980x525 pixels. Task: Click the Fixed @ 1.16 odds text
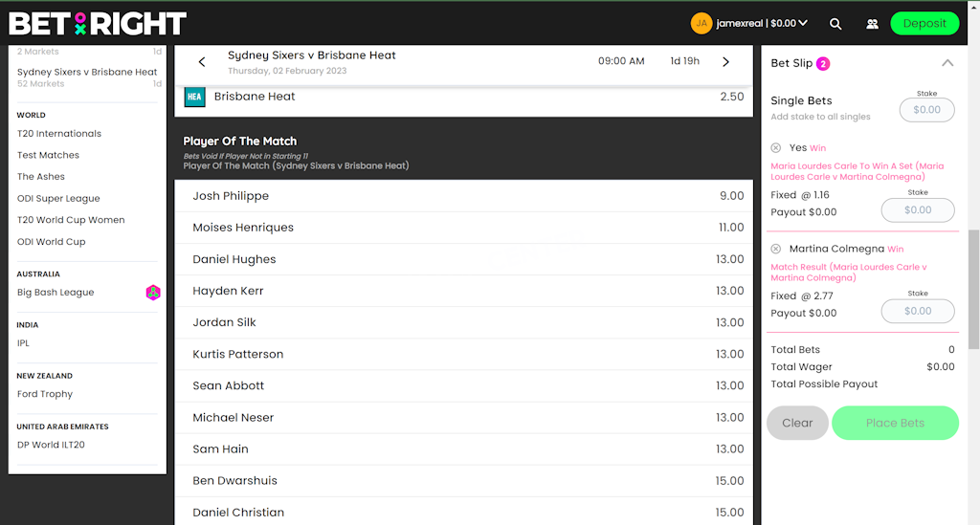point(800,195)
